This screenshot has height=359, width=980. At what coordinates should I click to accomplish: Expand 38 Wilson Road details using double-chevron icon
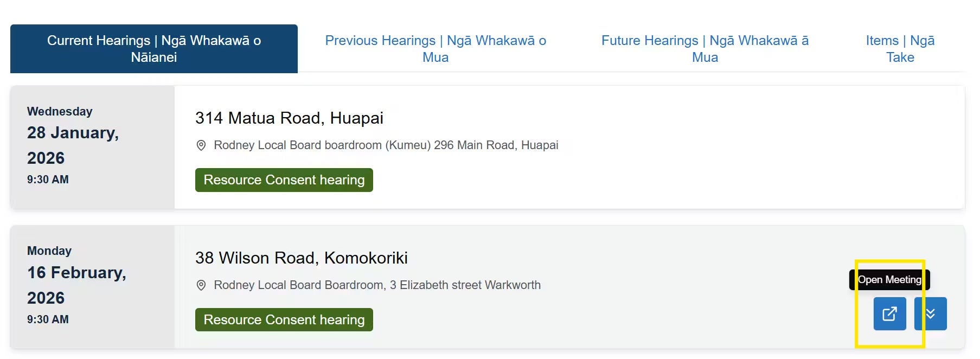click(x=931, y=313)
